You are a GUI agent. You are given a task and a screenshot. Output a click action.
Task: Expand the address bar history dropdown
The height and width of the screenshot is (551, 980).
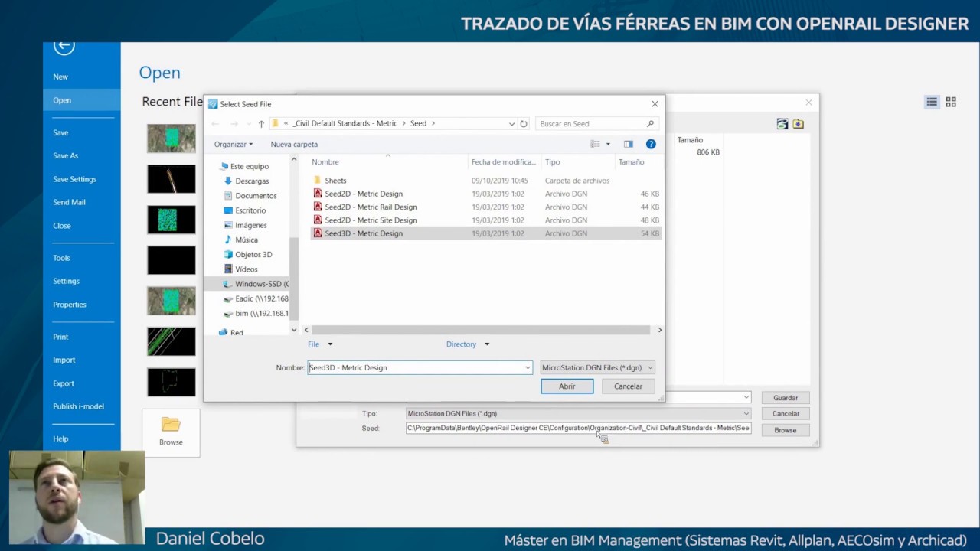[511, 123]
